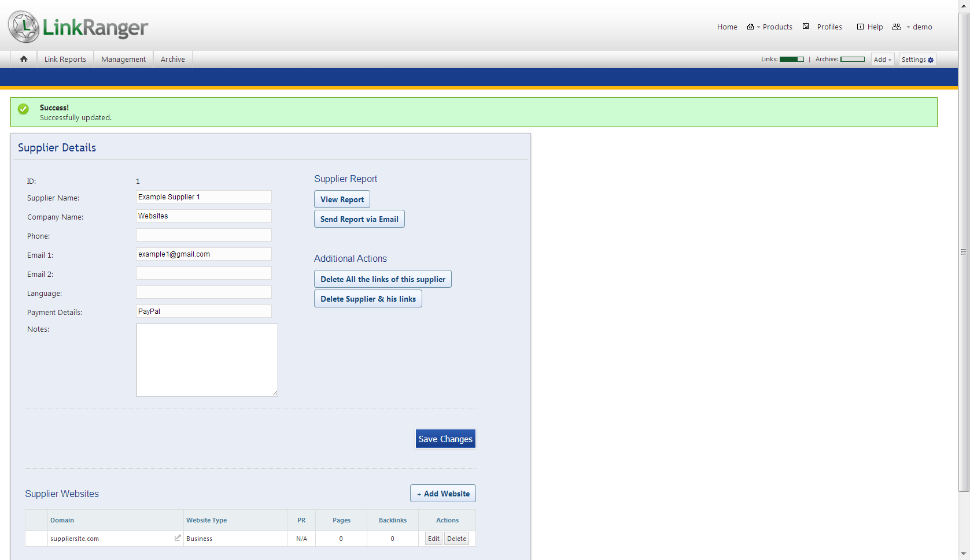Click into the Notes text area
Image resolution: width=970 pixels, height=560 pixels.
(206, 360)
